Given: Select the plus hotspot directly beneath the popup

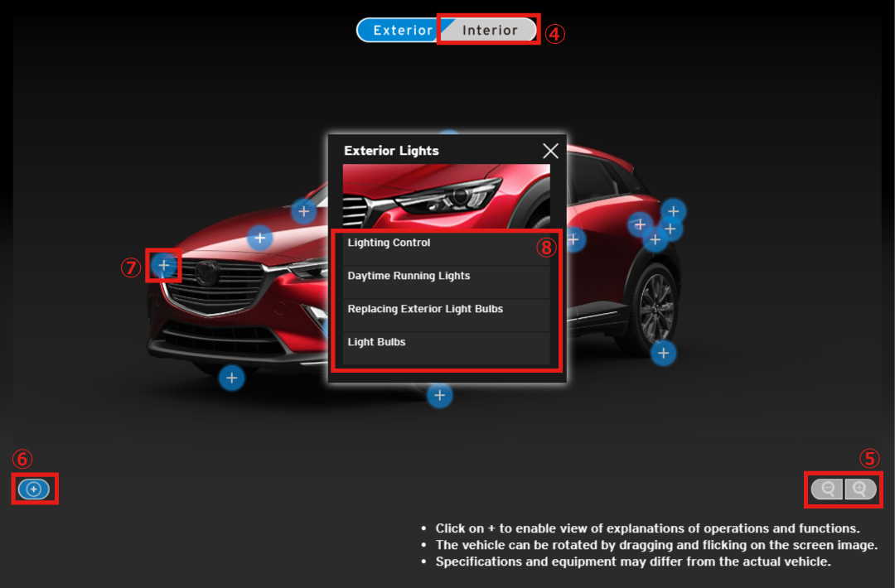Looking at the screenshot, I should click(439, 396).
